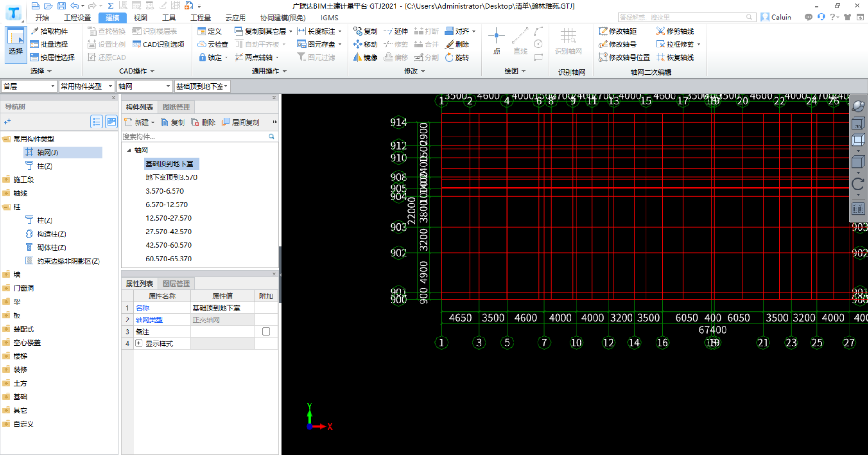Open the 云应用 ribbon tab
This screenshot has height=455, width=868.
(236, 18)
